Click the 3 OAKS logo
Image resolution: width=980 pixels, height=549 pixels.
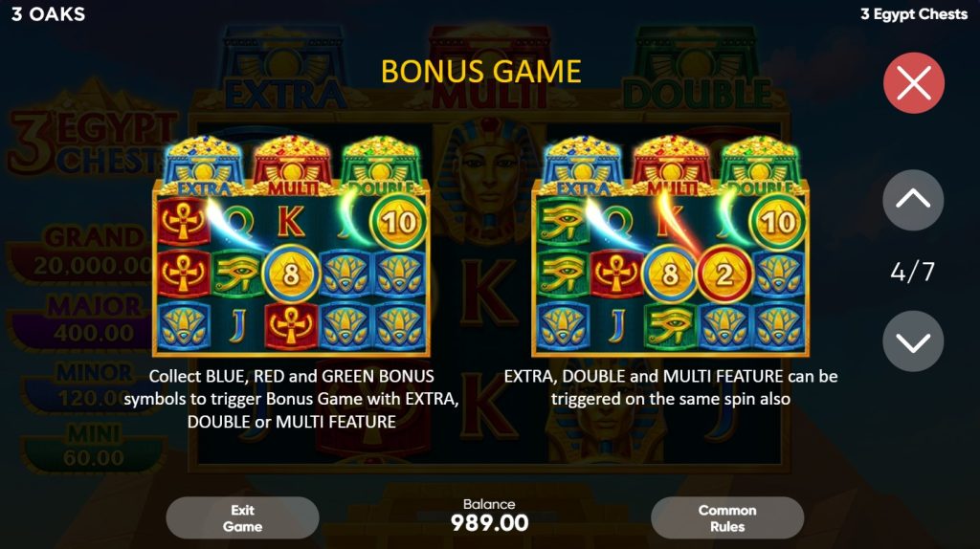click(x=48, y=14)
